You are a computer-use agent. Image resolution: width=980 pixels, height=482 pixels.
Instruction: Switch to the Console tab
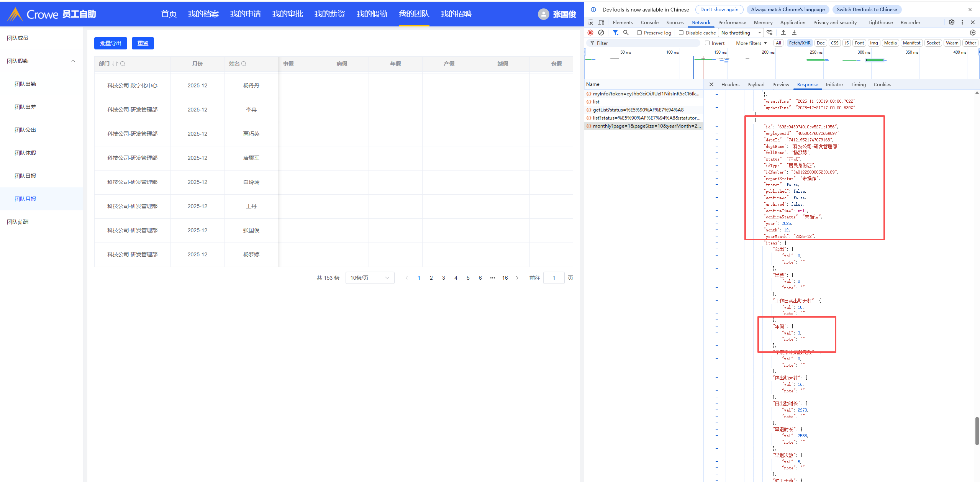[x=649, y=22]
